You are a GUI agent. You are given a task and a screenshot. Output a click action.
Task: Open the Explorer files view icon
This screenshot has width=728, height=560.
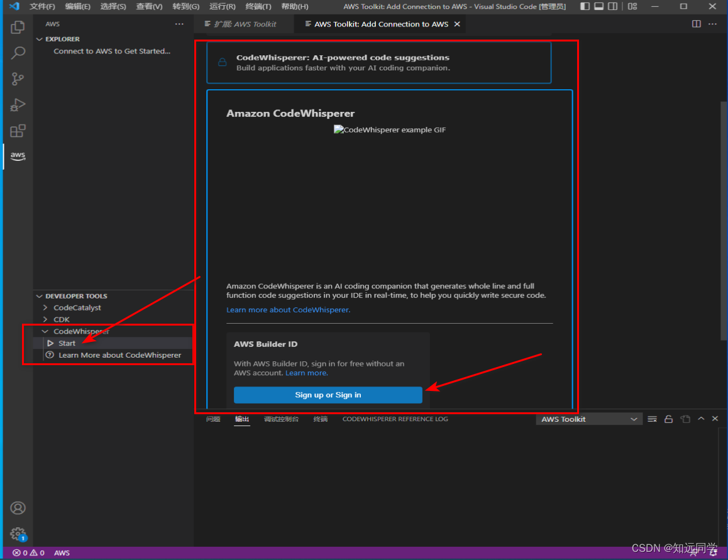tap(18, 28)
